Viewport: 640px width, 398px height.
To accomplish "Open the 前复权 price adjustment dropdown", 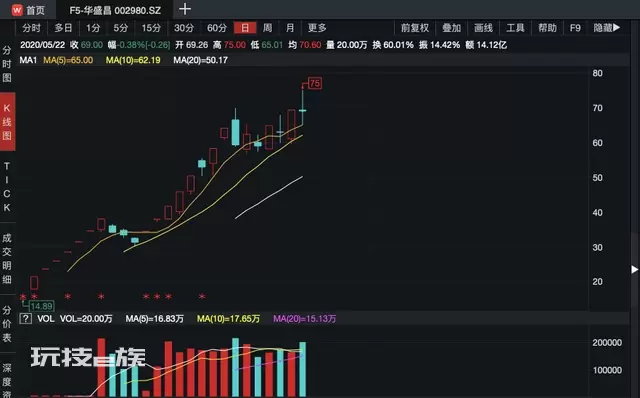I will pos(415,28).
